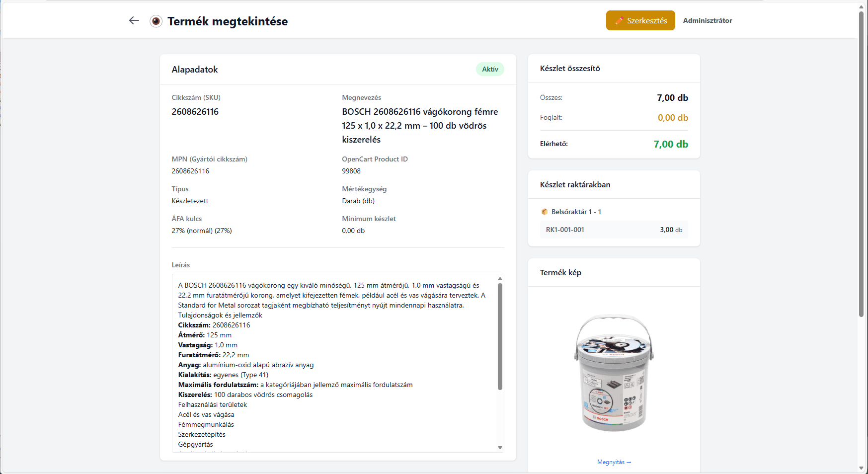Click the page scroll-up arrow
The width and height of the screenshot is (868, 474).
pyautogui.click(x=861, y=6)
